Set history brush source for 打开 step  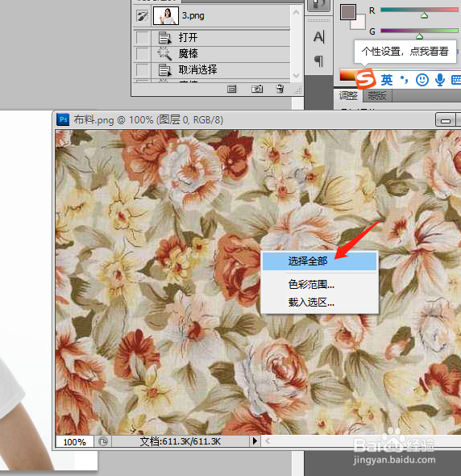coord(142,38)
